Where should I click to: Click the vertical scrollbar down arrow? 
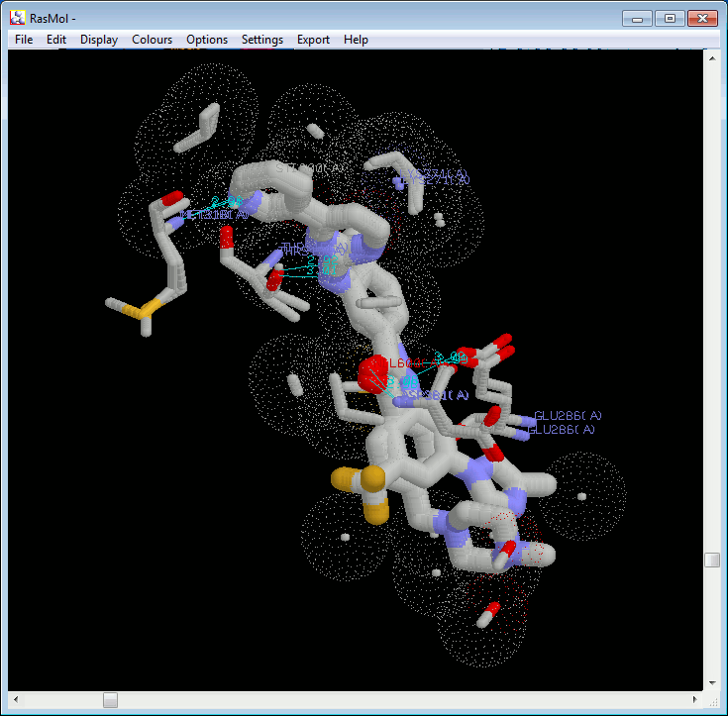click(712, 682)
